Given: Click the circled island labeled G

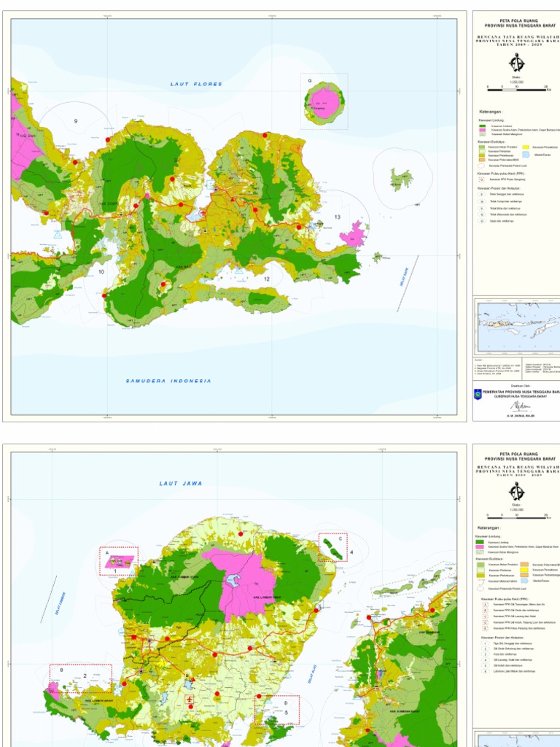Looking at the screenshot, I should point(324,99).
